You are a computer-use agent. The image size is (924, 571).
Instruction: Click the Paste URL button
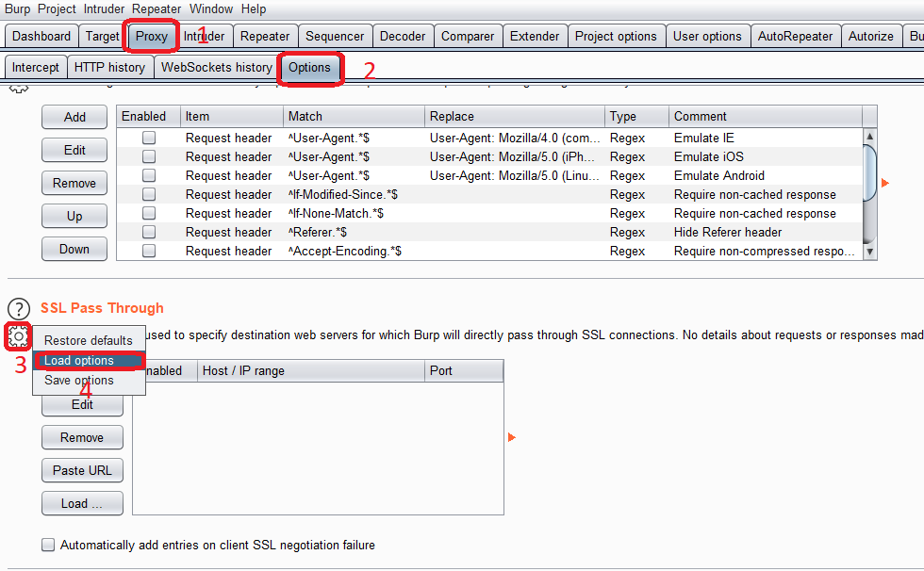click(x=82, y=471)
